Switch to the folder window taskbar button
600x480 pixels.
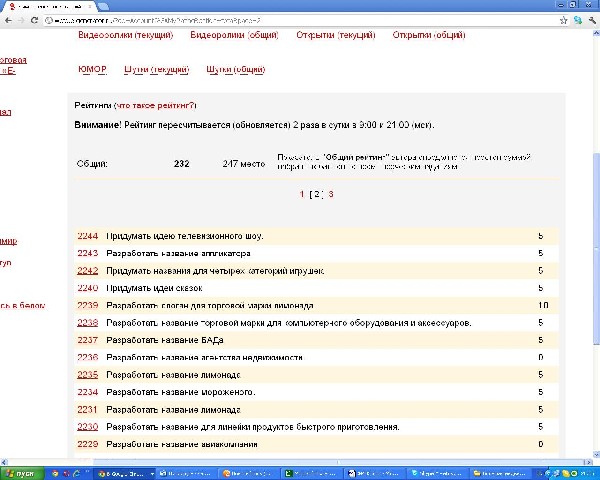500,474
